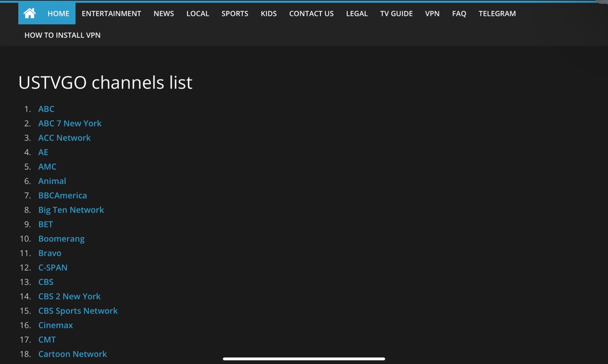Open the Bravo channel link
The width and height of the screenshot is (608, 364).
click(50, 253)
